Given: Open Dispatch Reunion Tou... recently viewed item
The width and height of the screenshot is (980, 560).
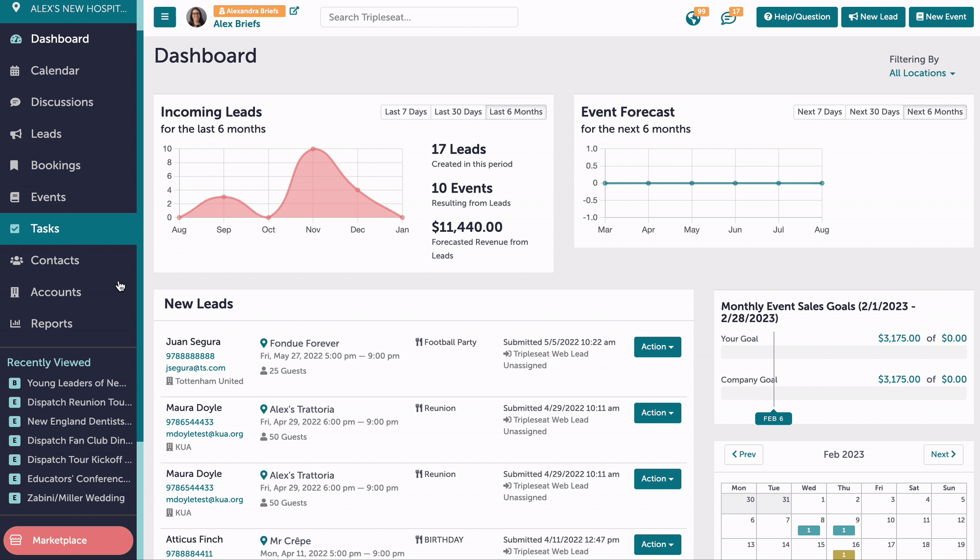Looking at the screenshot, I should (79, 402).
